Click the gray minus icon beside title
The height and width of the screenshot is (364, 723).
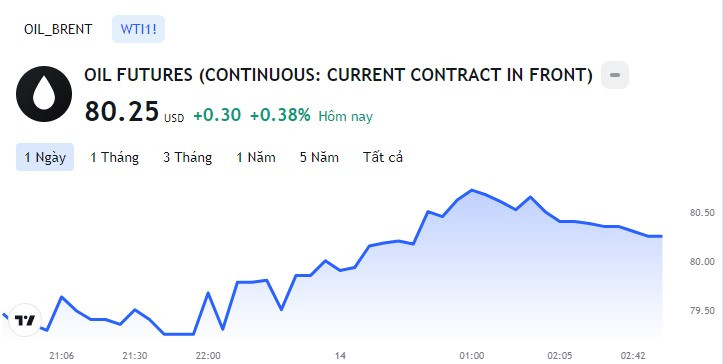(615, 75)
